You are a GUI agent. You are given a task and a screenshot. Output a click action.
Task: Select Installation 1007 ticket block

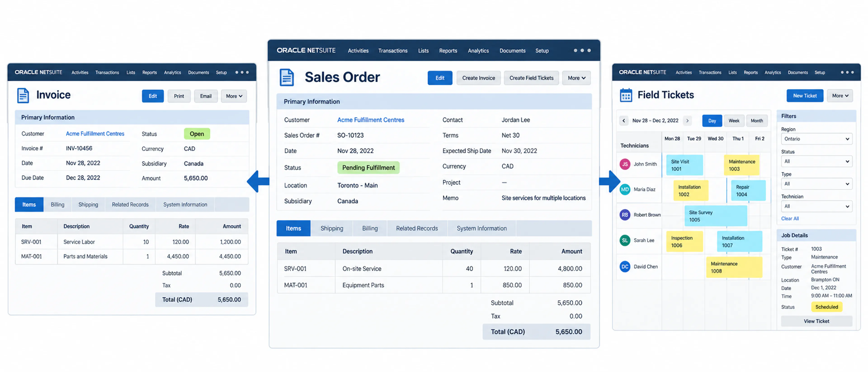739,241
